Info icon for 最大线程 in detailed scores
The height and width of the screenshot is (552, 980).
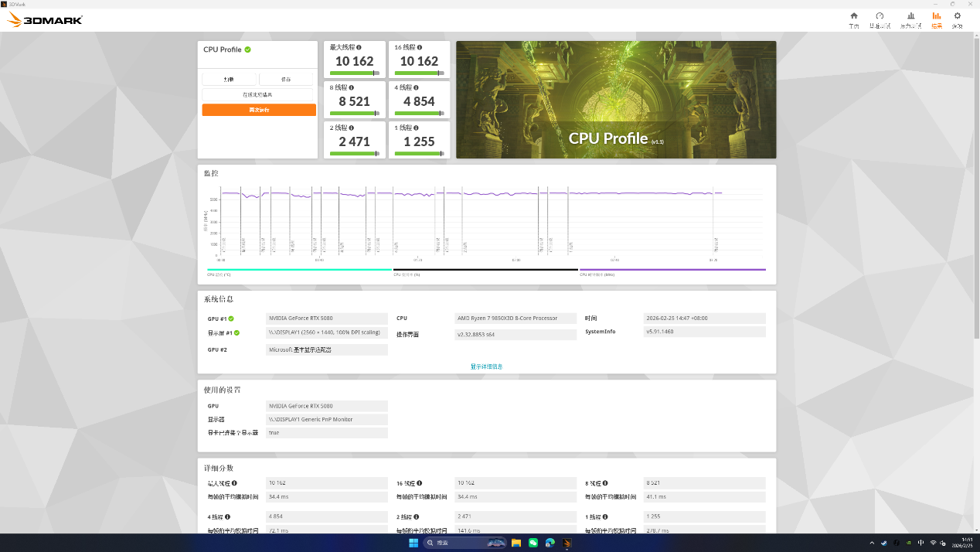coord(234,482)
